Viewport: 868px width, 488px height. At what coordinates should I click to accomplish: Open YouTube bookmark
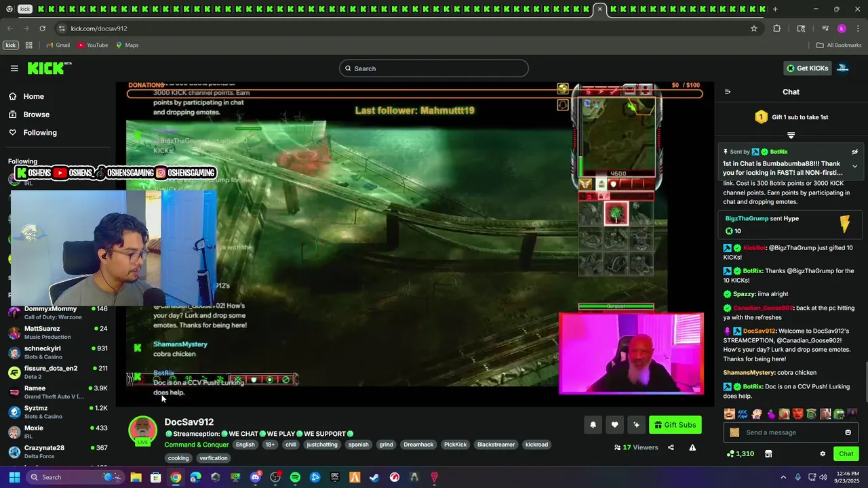93,45
